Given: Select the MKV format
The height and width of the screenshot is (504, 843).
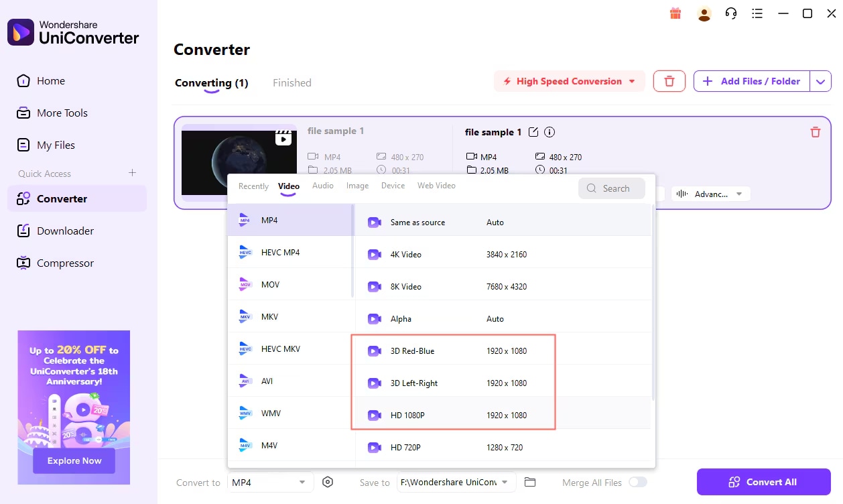Looking at the screenshot, I should pyautogui.click(x=290, y=316).
